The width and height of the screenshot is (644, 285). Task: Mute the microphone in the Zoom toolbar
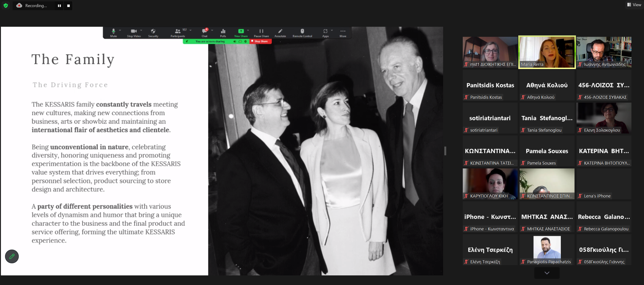pos(113,33)
